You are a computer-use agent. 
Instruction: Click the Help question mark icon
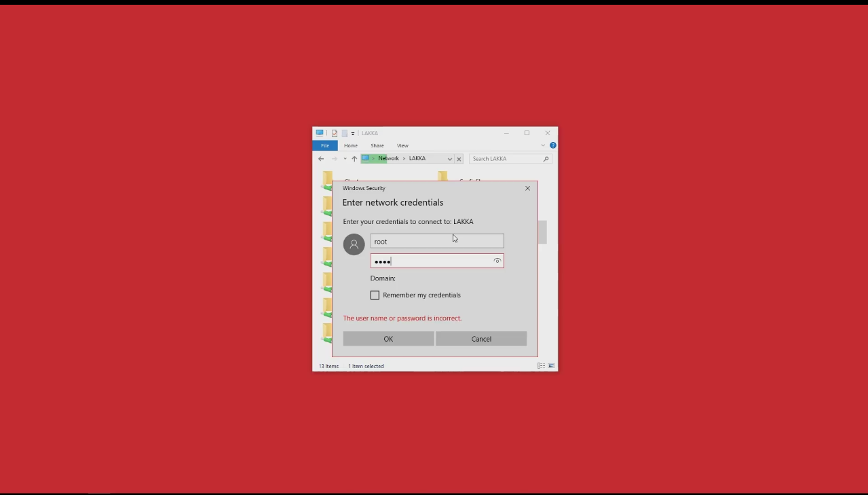pyautogui.click(x=552, y=145)
